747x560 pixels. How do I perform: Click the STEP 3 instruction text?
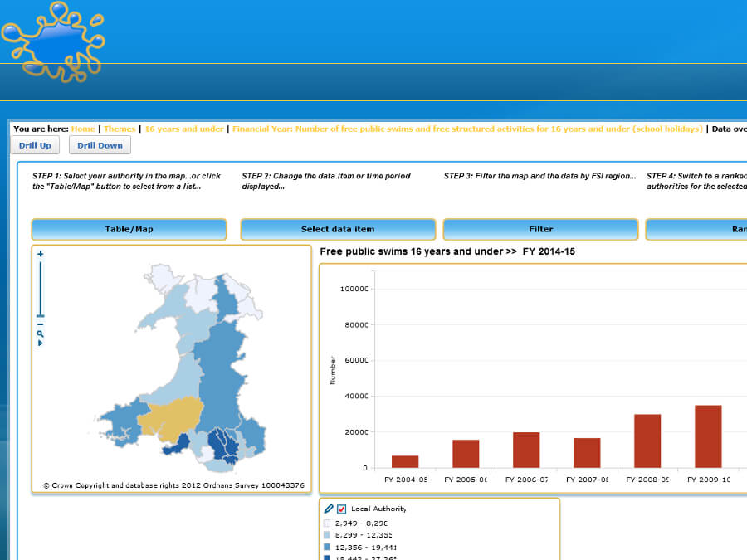(539, 176)
